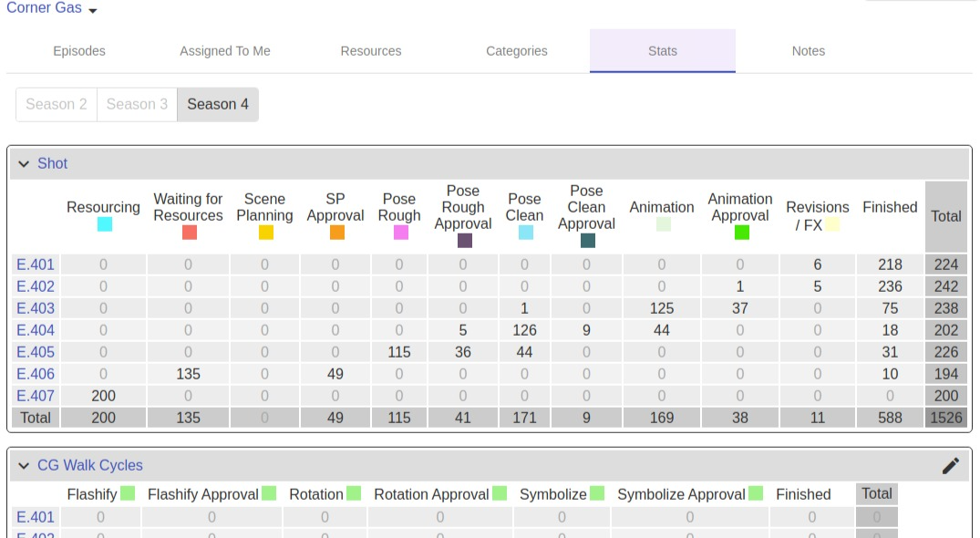Image resolution: width=980 pixels, height=538 pixels.
Task: Collapse the Shot section chevron
Action: (x=25, y=164)
